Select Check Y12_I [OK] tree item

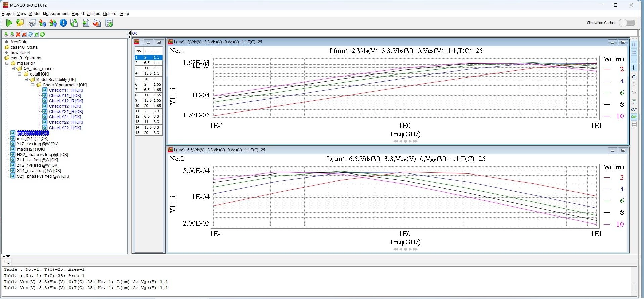click(x=65, y=106)
